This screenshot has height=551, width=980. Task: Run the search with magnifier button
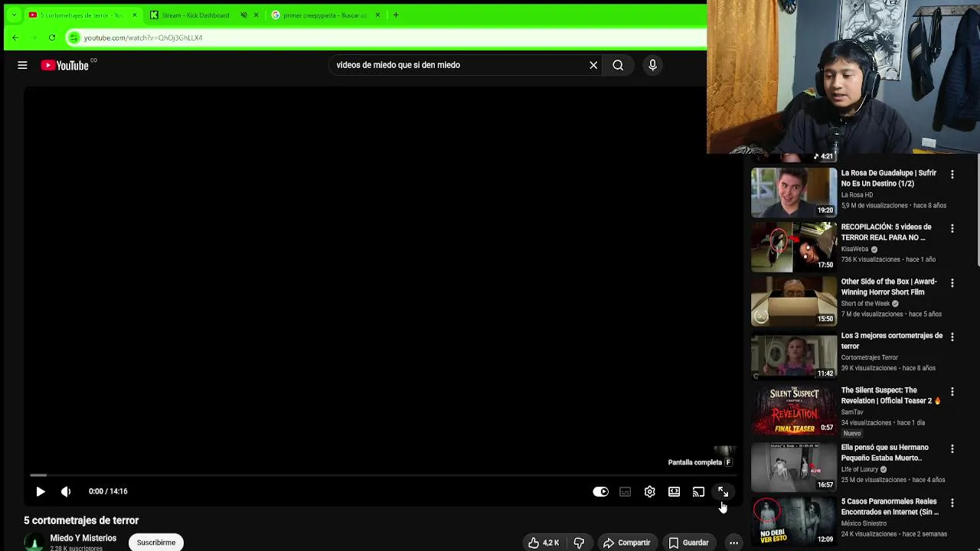pos(618,66)
